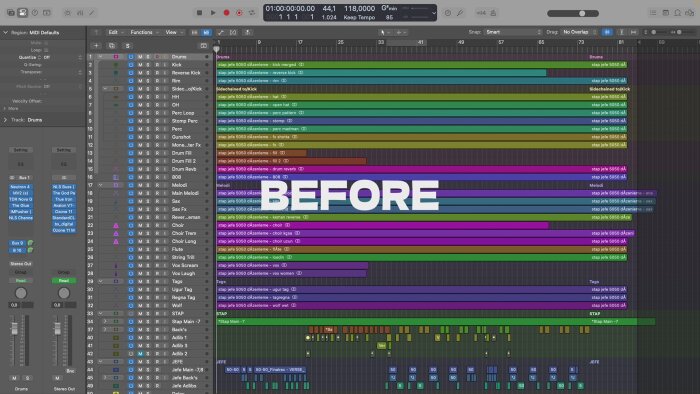Image resolution: width=700 pixels, height=394 pixels.
Task: Open Quick Help icon in control bar
Action: click(35, 13)
